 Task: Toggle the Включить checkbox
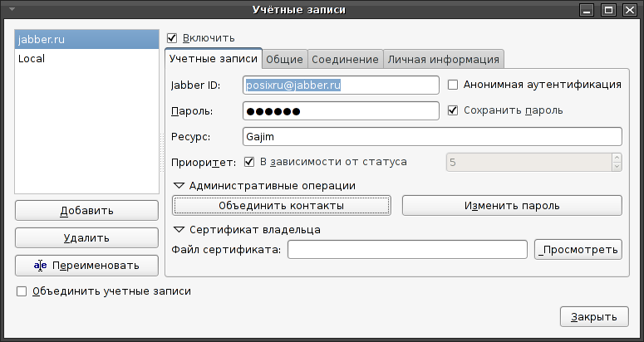(172, 38)
